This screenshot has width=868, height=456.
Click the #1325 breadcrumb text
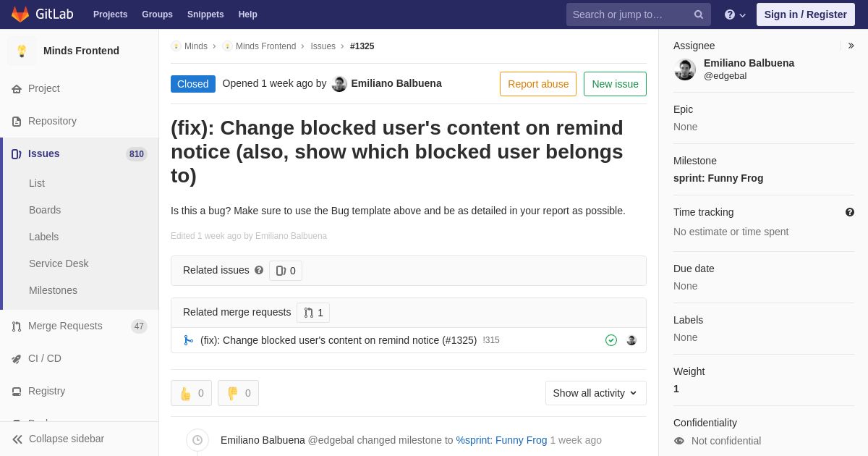[362, 46]
